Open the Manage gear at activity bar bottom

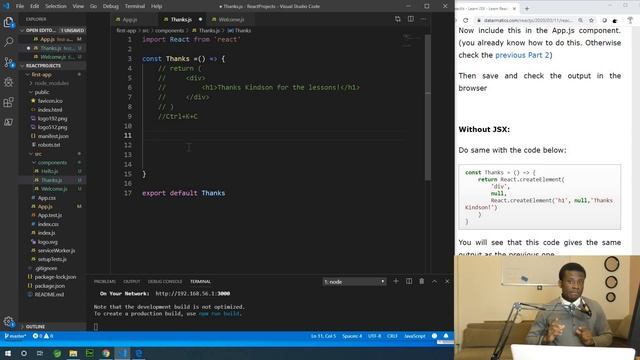9,321
